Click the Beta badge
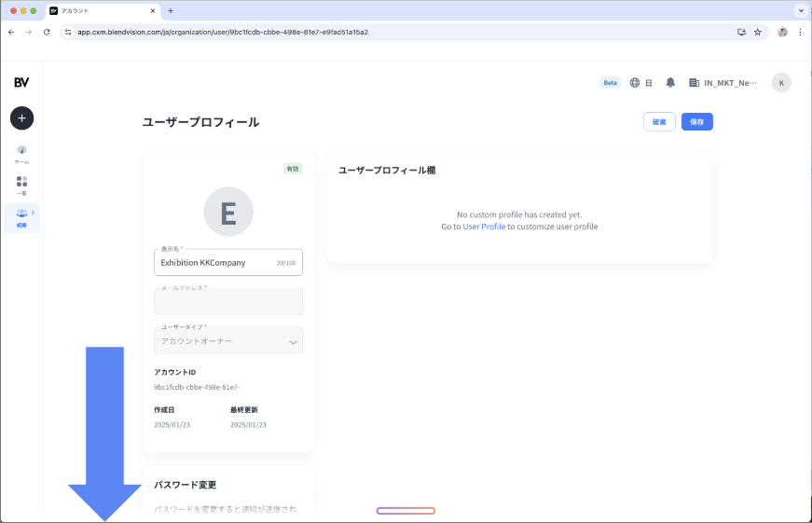The image size is (812, 523). point(610,83)
